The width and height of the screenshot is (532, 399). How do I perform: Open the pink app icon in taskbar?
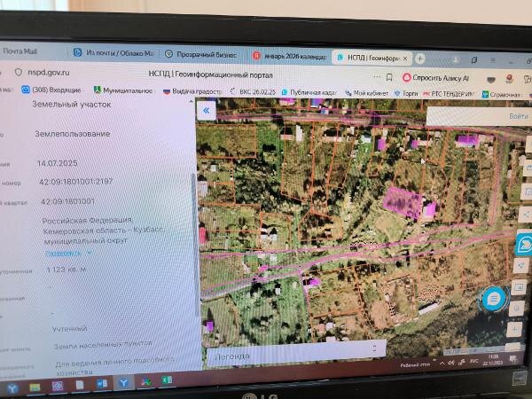point(58,386)
